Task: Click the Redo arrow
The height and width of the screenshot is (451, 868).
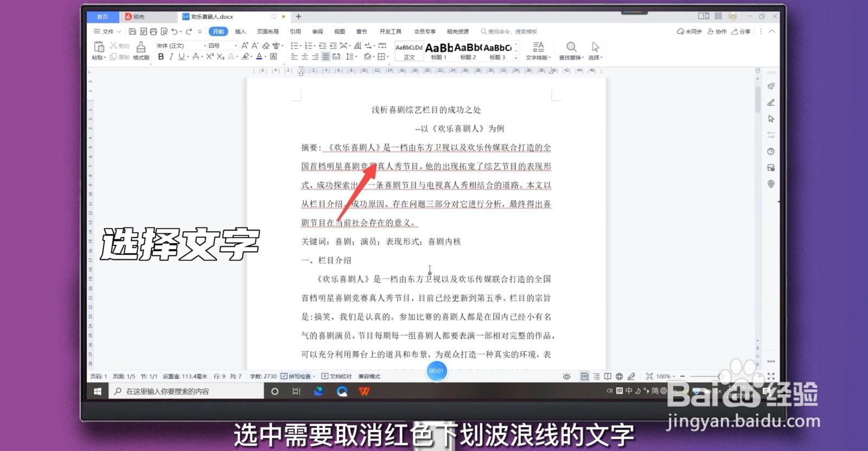Action: [x=189, y=31]
